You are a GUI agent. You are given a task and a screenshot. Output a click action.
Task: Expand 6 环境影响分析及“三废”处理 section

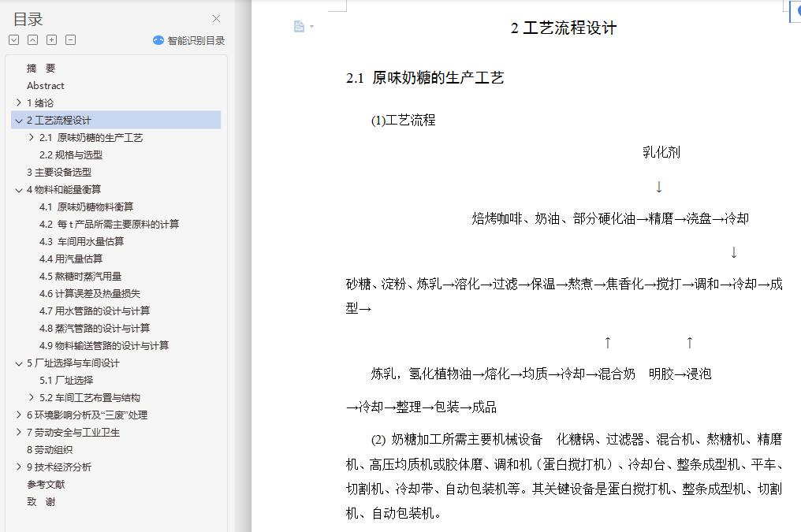click(x=19, y=415)
